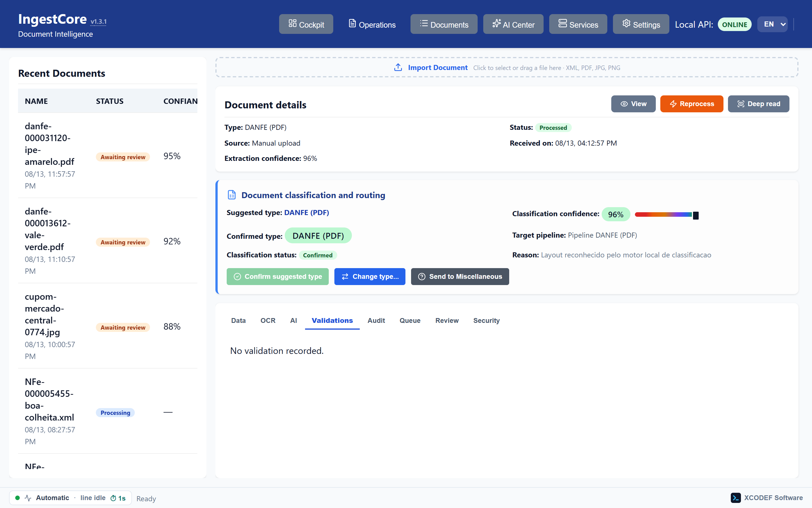The image size is (812, 508).
Task: Click the ONLINE API status badge
Action: (x=734, y=25)
